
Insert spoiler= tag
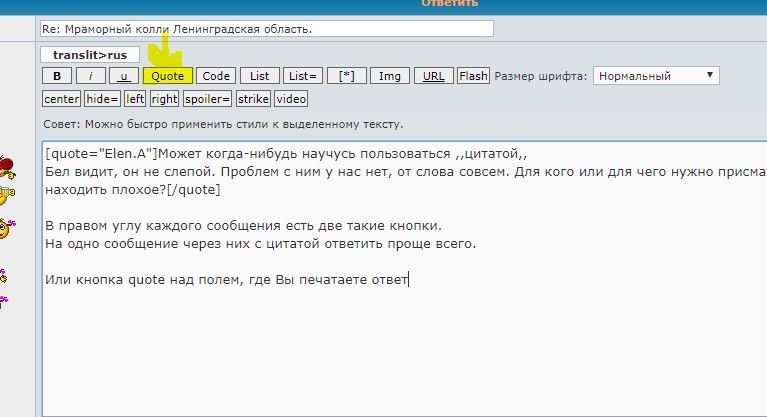coord(207,99)
